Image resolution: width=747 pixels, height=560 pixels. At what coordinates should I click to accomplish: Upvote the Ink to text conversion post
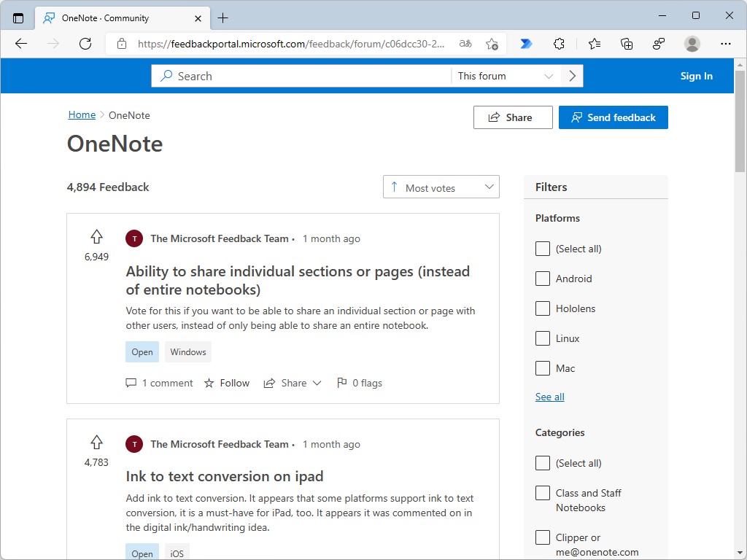coord(97,443)
